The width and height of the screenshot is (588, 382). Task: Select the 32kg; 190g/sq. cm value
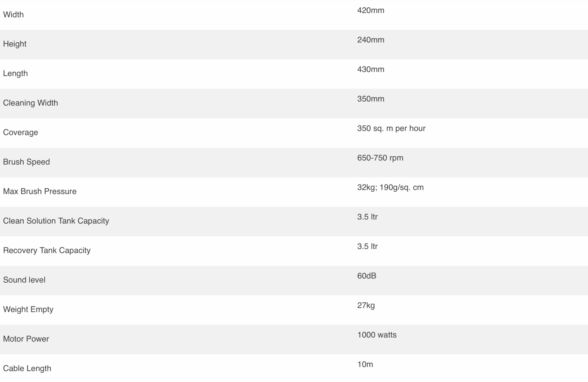390,187
